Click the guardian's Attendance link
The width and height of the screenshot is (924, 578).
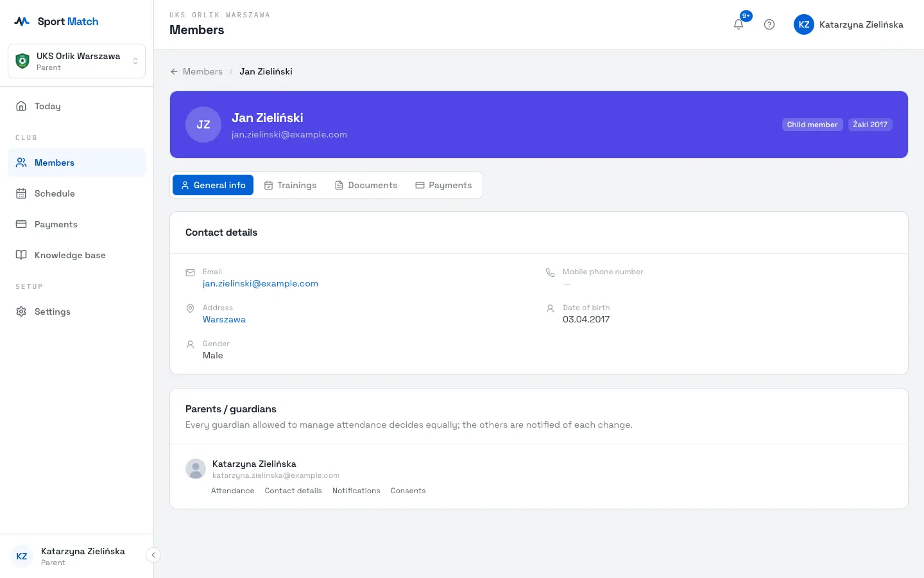pos(232,491)
